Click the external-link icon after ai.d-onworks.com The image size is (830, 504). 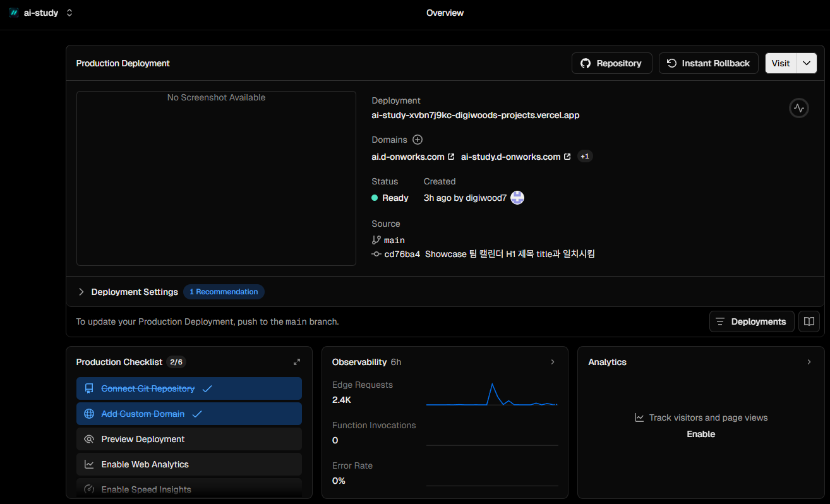coord(451,157)
